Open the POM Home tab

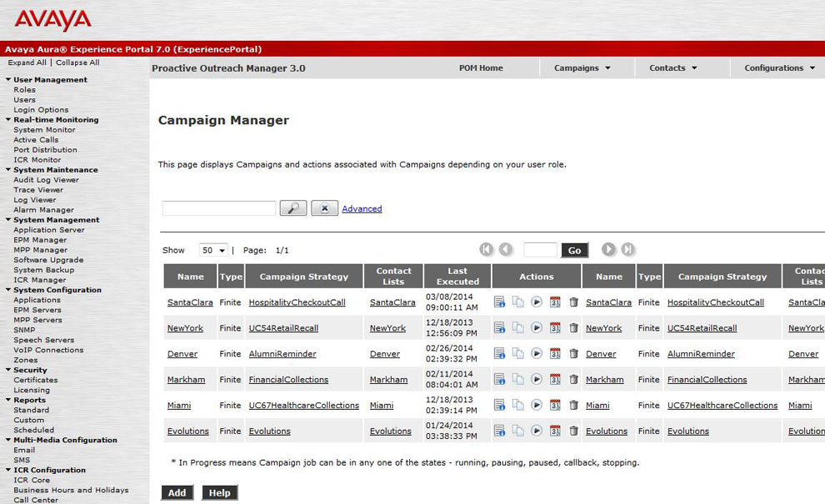click(x=481, y=67)
